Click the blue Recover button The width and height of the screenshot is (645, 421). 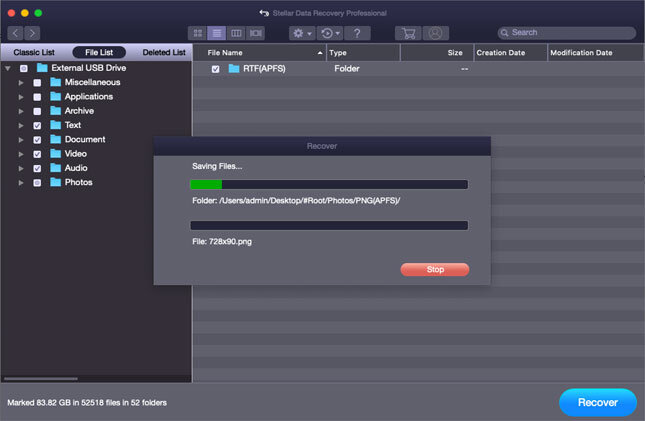point(597,402)
